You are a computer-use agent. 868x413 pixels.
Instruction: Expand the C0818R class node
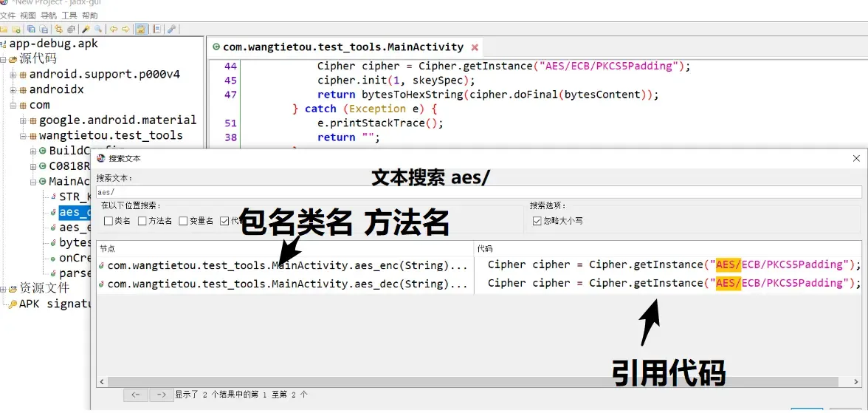[33, 165]
